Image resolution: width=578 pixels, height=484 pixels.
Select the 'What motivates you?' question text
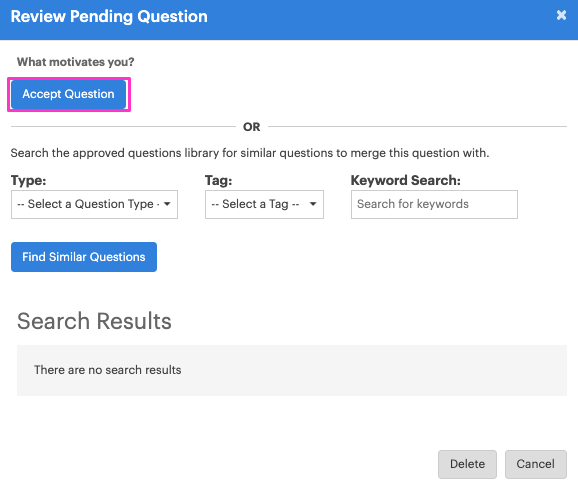pos(76,62)
